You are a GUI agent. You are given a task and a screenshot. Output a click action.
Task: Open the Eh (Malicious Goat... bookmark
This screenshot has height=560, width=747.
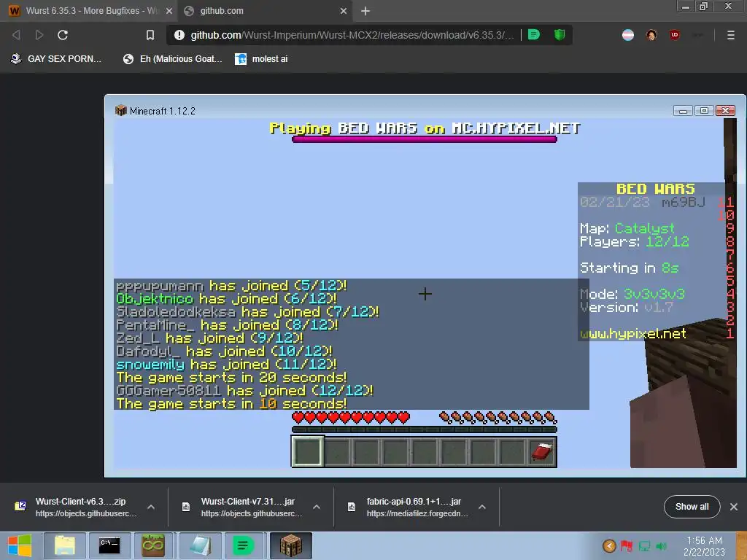(x=172, y=59)
